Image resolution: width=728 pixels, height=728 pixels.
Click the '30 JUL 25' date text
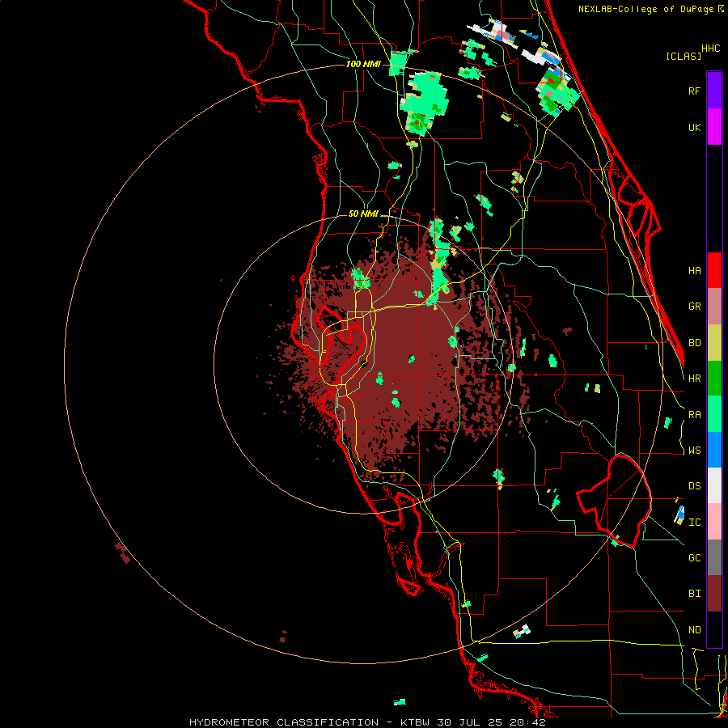click(472, 722)
